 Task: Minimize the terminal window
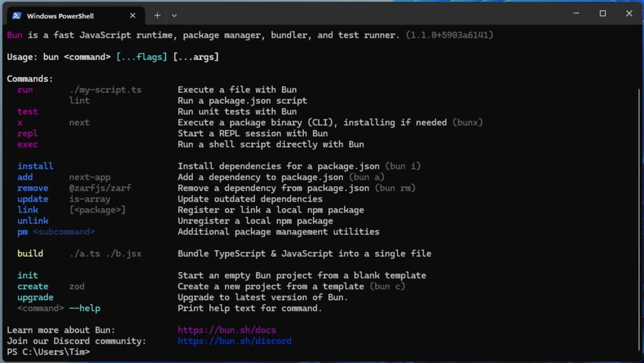point(576,13)
